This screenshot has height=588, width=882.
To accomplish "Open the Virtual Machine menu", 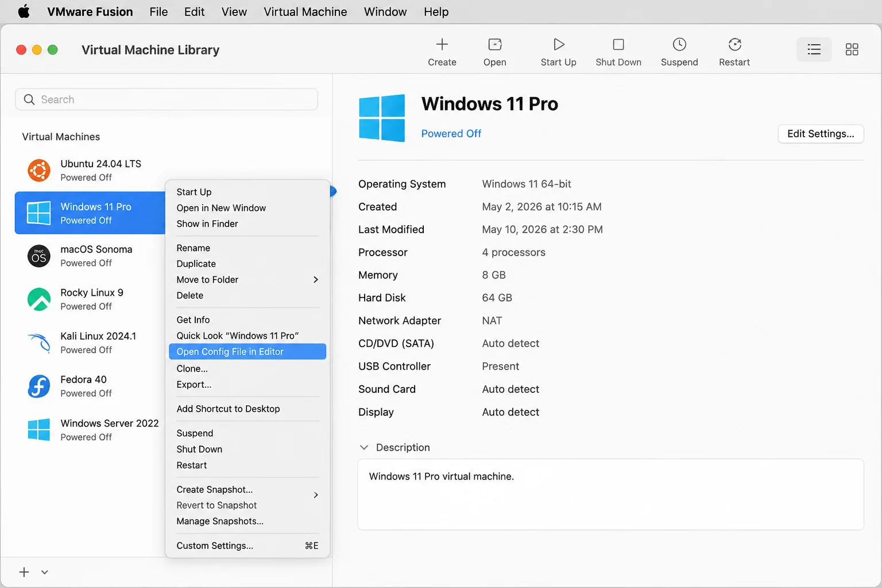I will click(305, 11).
